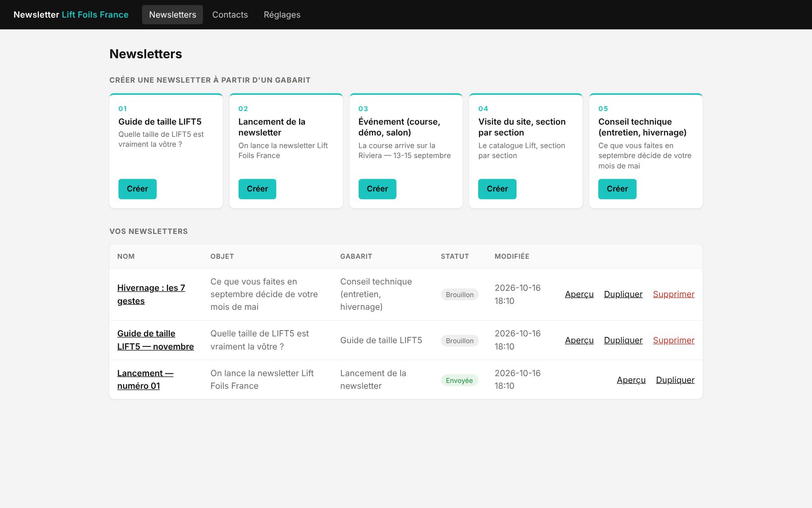Delete the Hivernage newsletter

tap(674, 294)
